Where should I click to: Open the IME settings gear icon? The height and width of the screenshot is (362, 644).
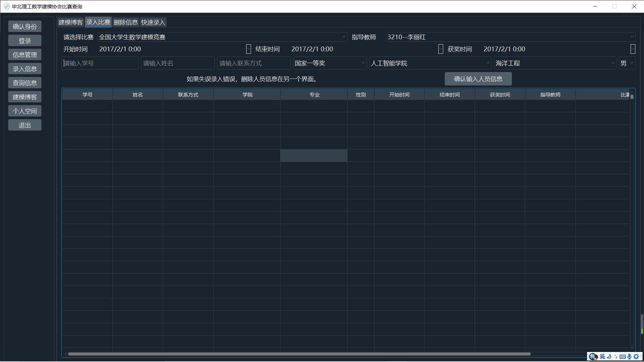pyautogui.click(x=636, y=357)
